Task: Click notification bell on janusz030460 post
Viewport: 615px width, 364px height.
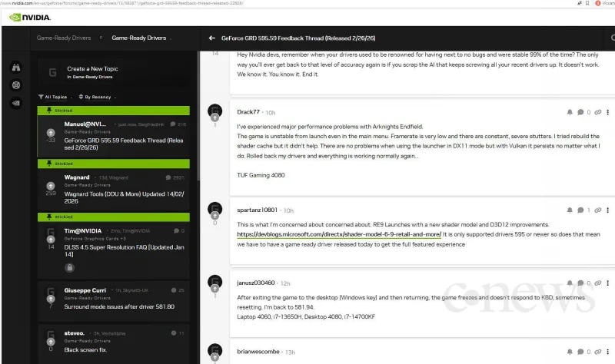Action: pos(570,283)
